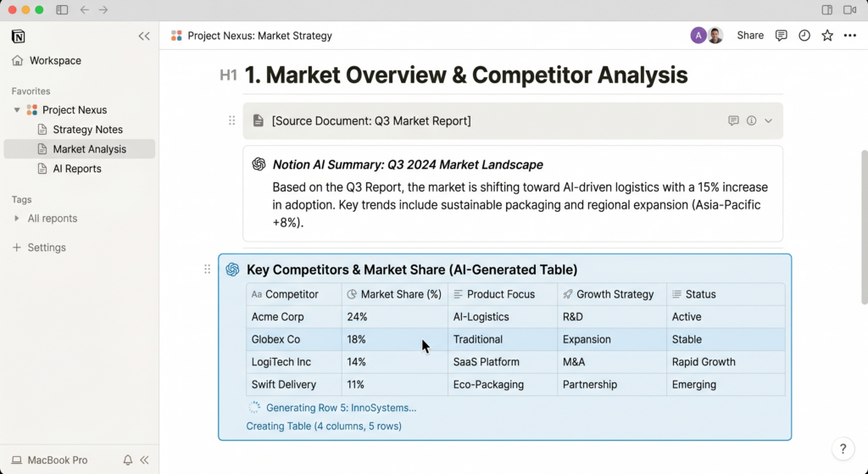
Task: Open notifications bell icon at sidebar bottom
Action: point(128,460)
